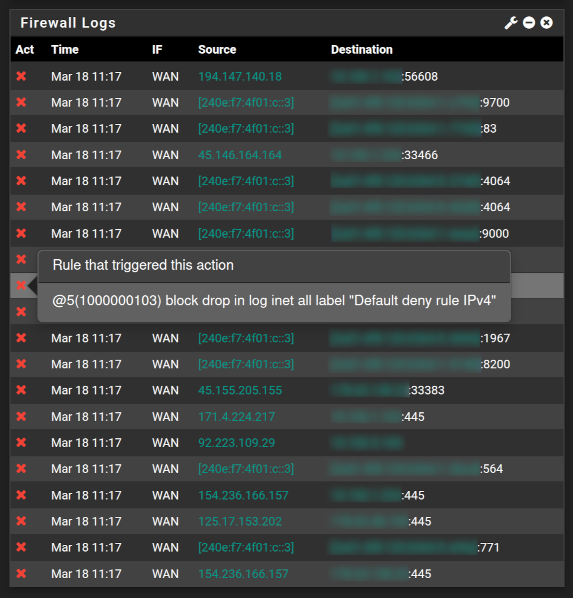Open the IPv6 source in the :1967 row

[x=246, y=338]
